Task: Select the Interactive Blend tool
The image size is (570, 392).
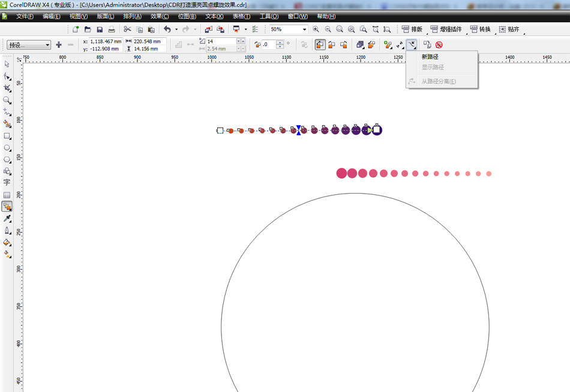Action: pos(8,207)
